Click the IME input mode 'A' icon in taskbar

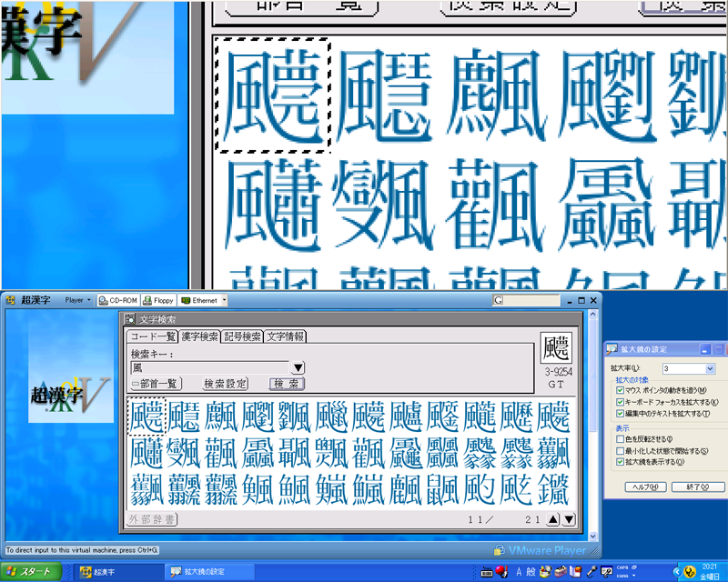(519, 571)
